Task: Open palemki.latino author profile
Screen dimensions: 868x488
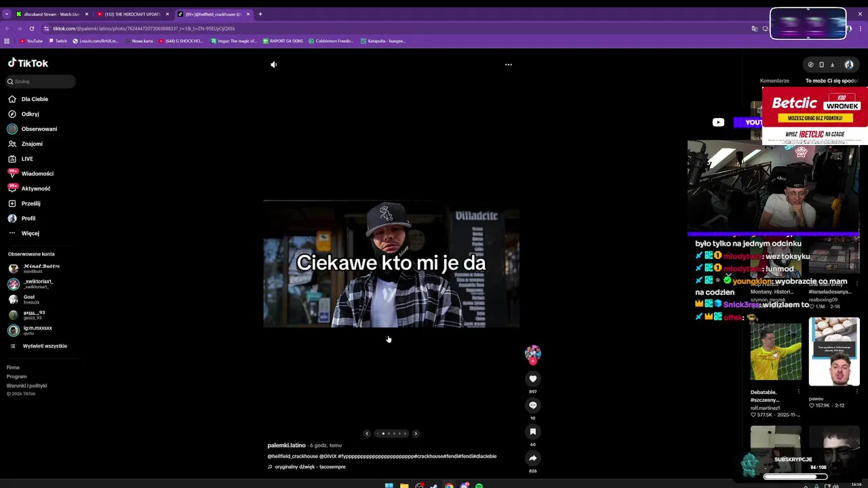Action: coord(286,445)
